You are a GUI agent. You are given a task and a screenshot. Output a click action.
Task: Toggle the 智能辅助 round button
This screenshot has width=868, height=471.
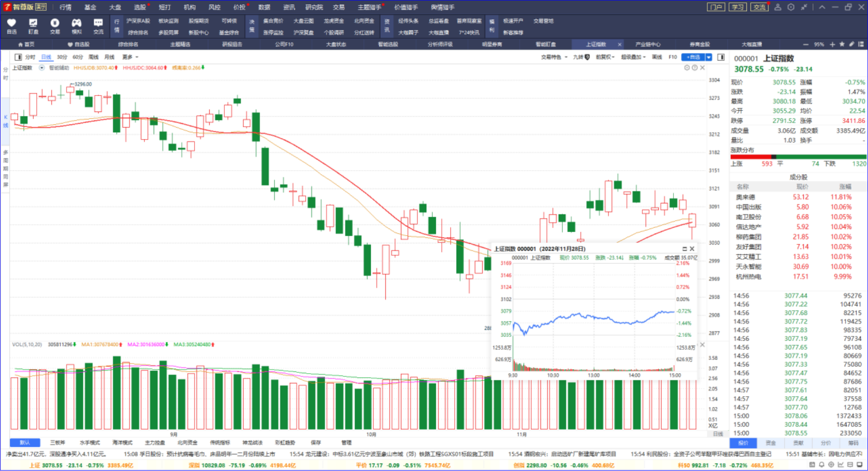pos(42,67)
